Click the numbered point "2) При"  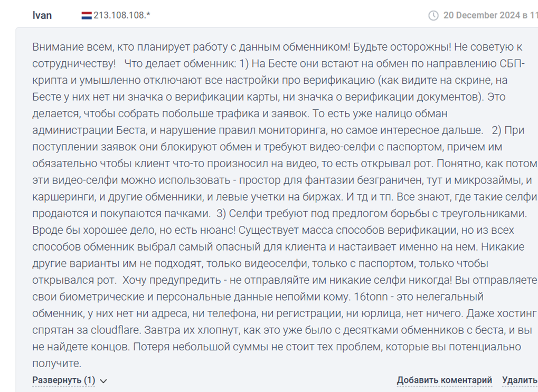508,130
